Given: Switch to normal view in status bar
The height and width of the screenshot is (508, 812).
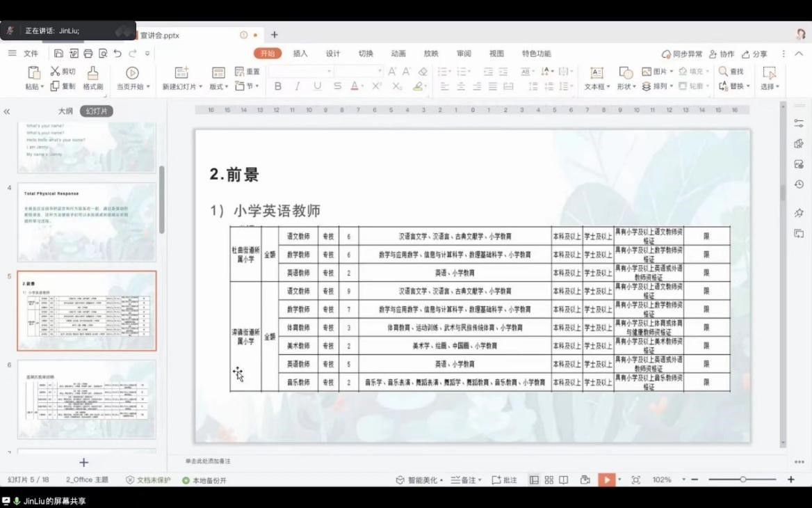Looking at the screenshot, I should pos(534,480).
